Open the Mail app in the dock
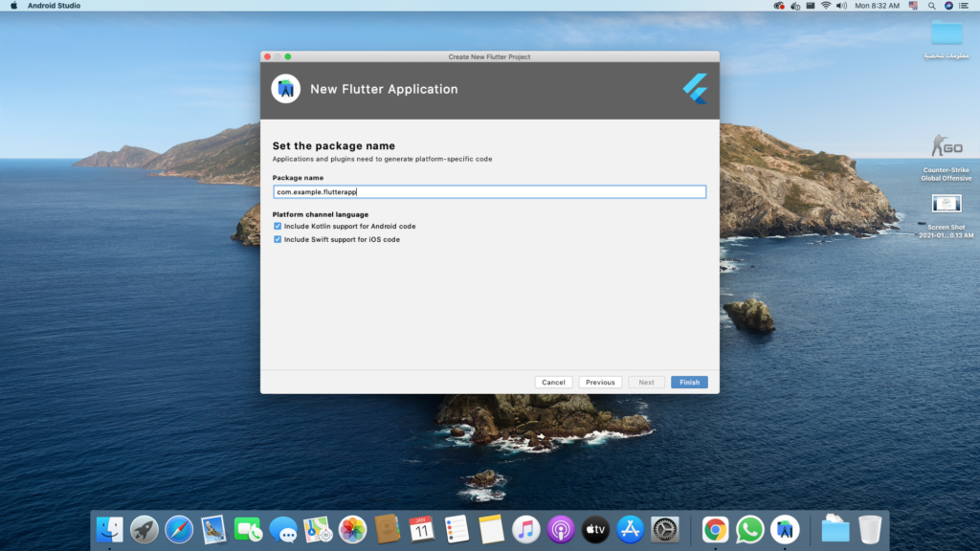 [213, 530]
